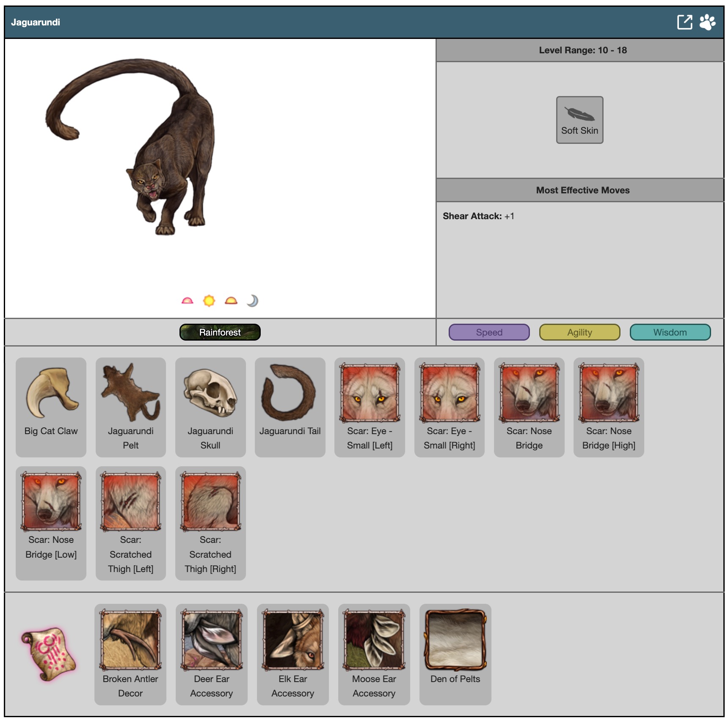Viewport: 728px width, 721px height.
Task: Click the teal Wisdom stat tag
Action: pyautogui.click(x=670, y=332)
